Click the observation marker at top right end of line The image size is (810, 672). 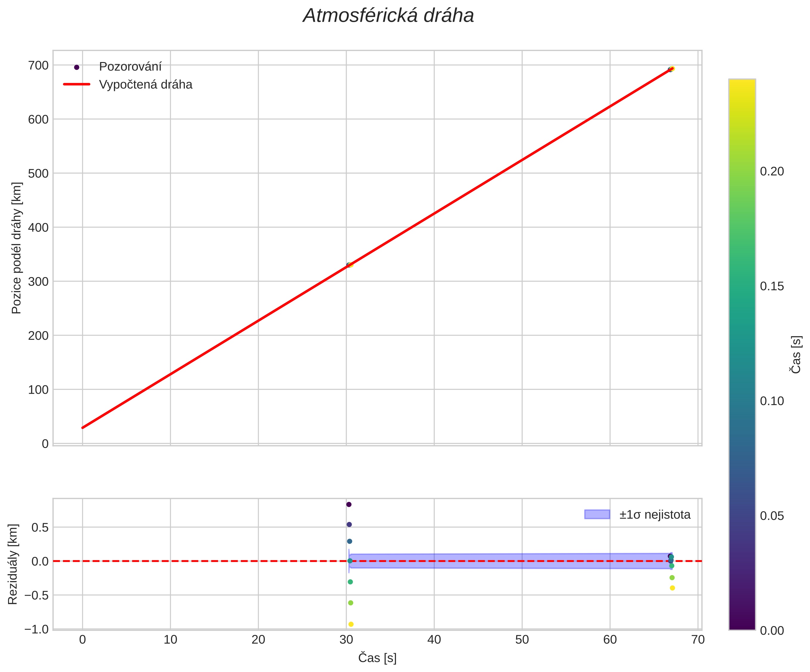tap(671, 69)
